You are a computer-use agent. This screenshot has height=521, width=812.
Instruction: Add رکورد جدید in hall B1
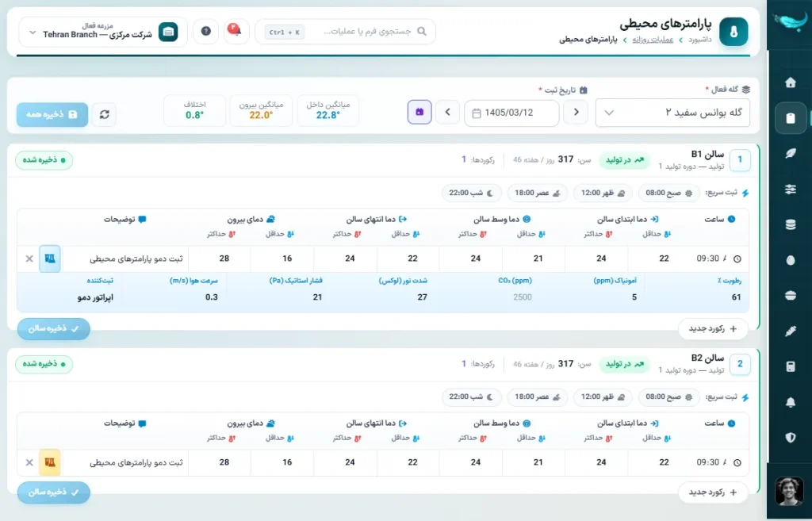(x=713, y=329)
